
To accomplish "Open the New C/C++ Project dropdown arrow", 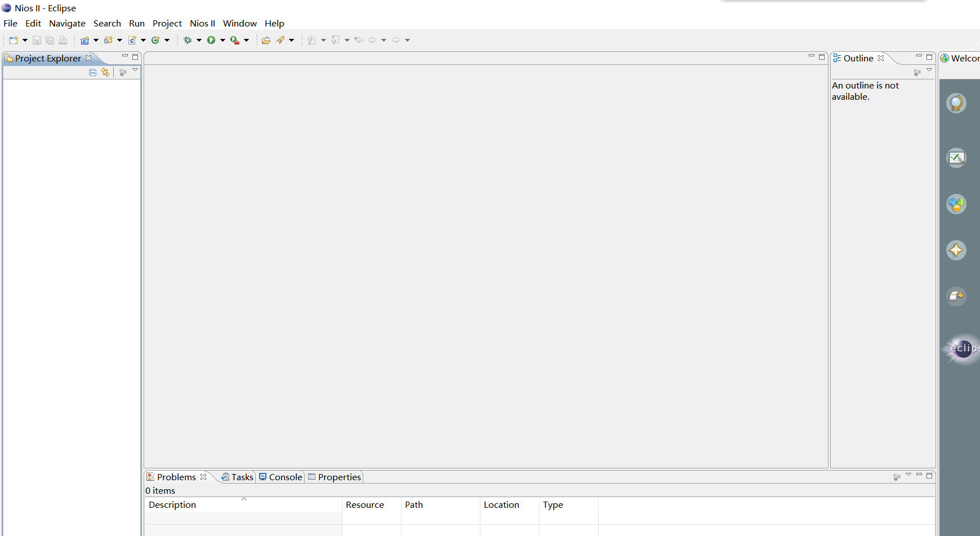I will pyautogui.click(x=96, y=40).
